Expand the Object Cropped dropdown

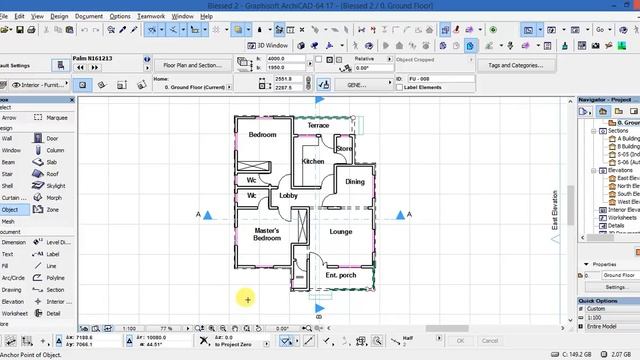click(x=471, y=60)
